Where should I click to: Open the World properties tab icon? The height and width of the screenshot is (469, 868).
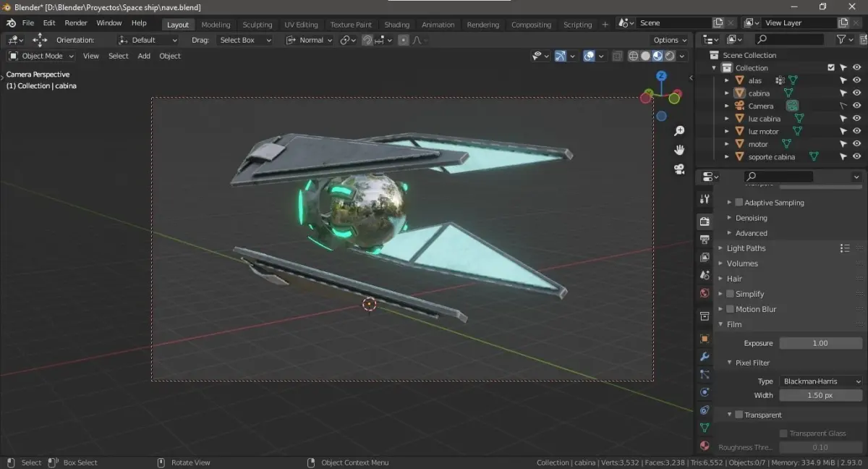[x=705, y=293]
